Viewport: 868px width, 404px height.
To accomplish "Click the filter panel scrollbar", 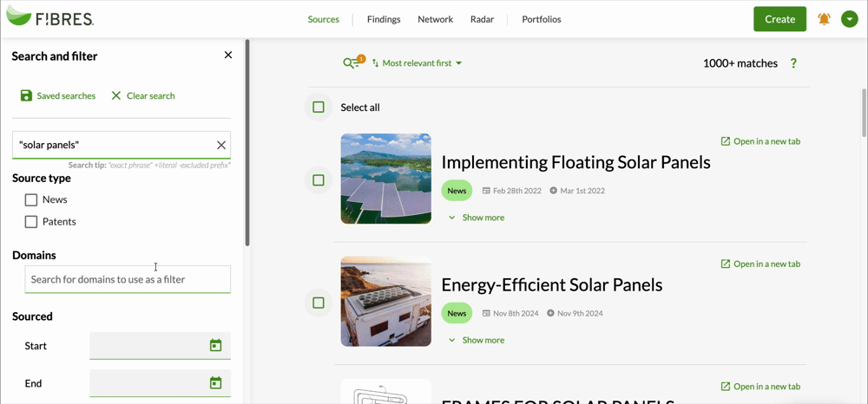I will pos(247,142).
